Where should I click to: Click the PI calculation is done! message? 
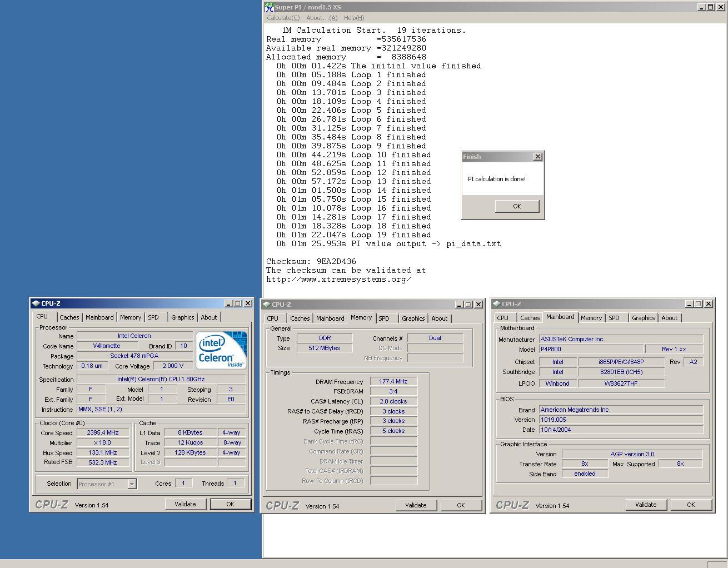[497, 179]
